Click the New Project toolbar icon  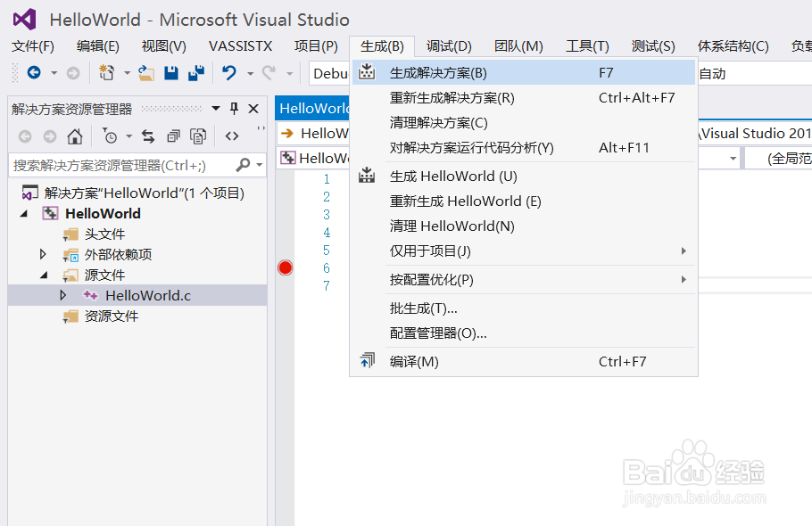pos(107,73)
